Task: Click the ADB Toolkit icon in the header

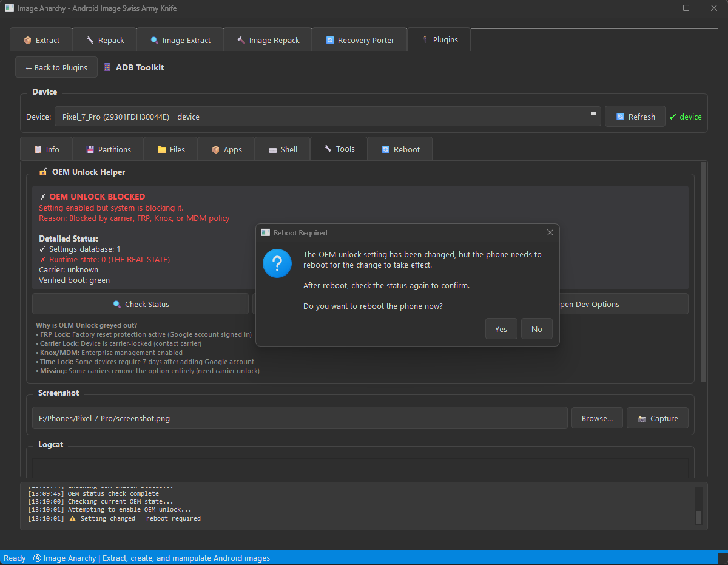Action: click(107, 67)
